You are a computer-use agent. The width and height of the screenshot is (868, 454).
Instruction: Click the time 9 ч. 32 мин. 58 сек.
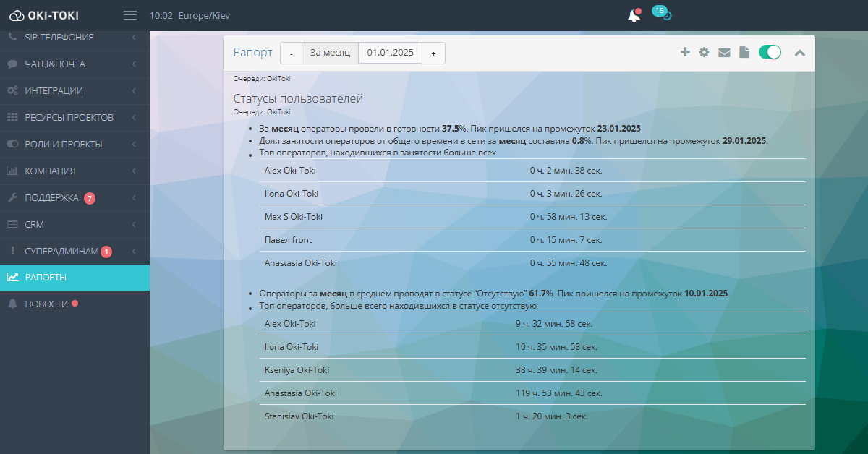pos(554,324)
